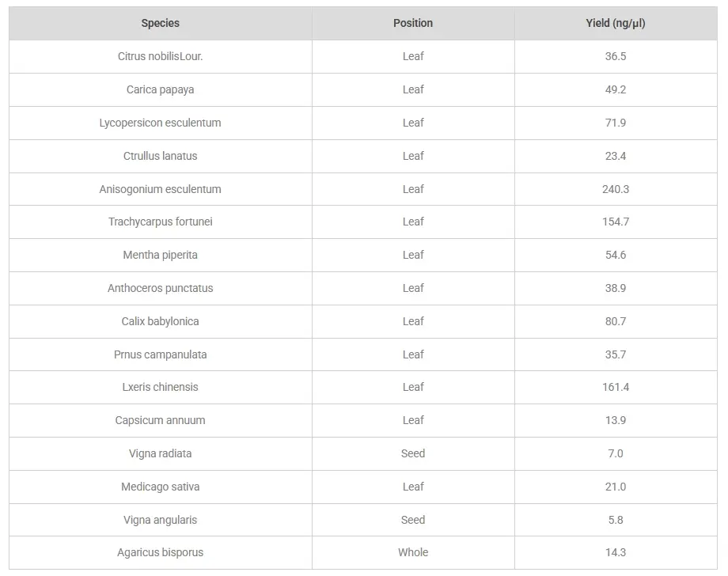Select the Anthoceros punctatus row name
The width and height of the screenshot is (728, 576).
(160, 288)
